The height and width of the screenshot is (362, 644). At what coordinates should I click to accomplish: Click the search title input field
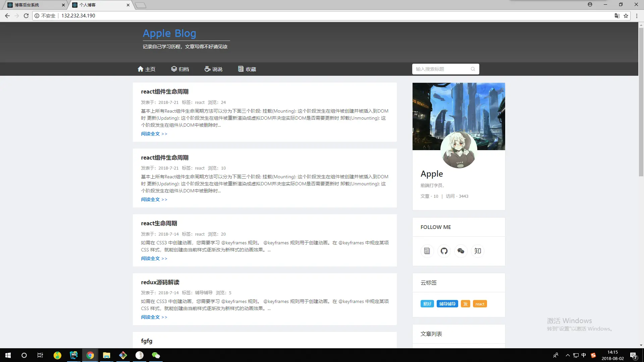point(441,69)
